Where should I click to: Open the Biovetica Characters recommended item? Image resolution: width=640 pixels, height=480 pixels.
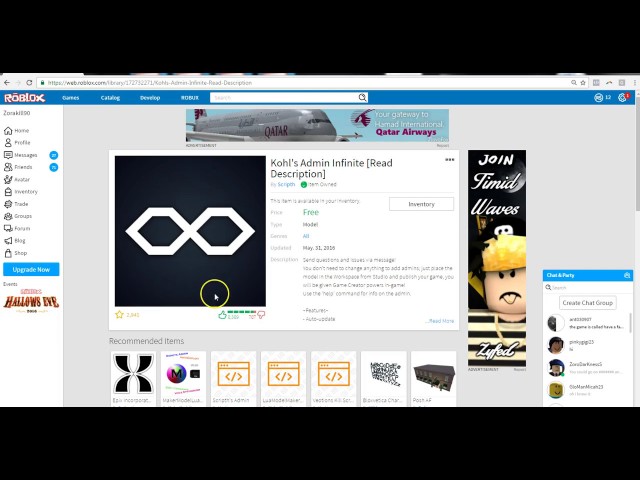pos(384,378)
